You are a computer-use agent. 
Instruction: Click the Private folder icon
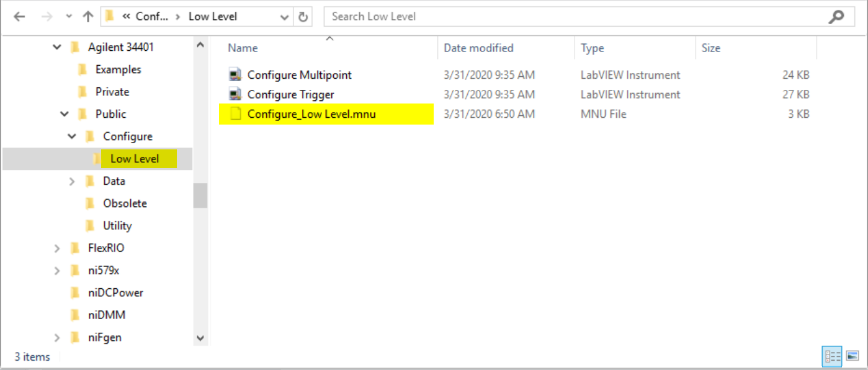[x=83, y=92]
